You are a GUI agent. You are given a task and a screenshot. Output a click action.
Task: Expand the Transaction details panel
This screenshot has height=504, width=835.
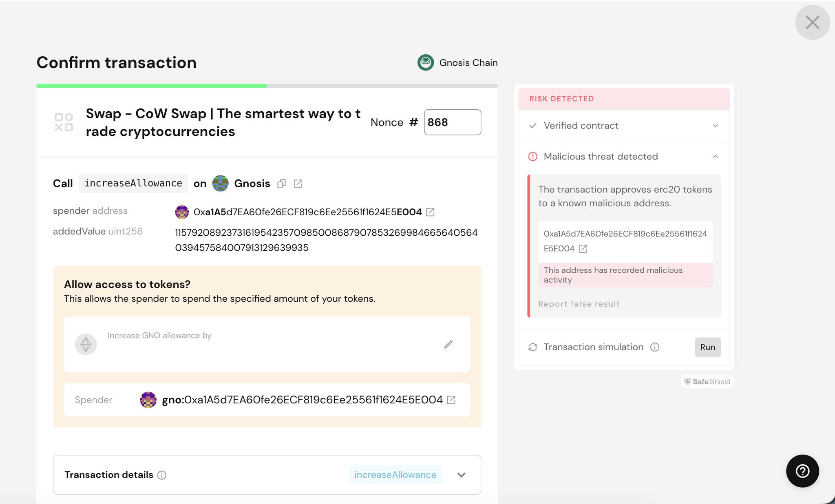click(x=462, y=475)
